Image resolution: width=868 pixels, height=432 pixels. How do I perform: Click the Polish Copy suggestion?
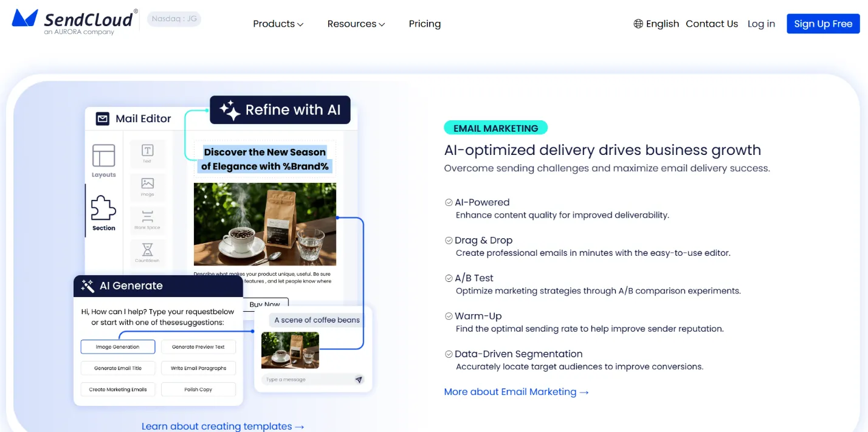(x=198, y=389)
